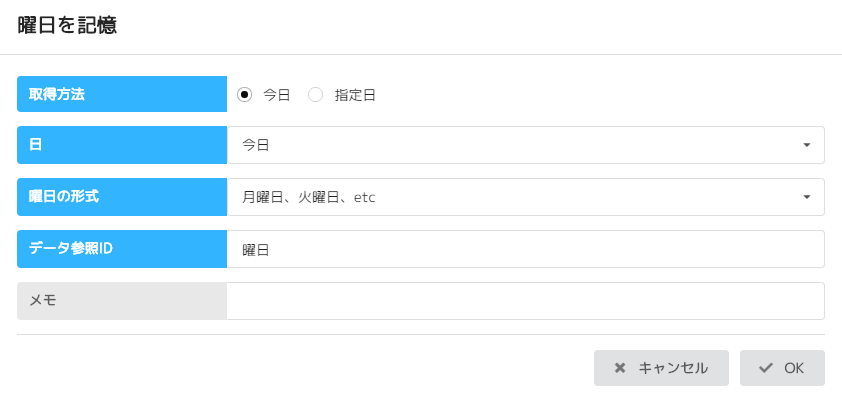Image resolution: width=842 pixels, height=400 pixels.
Task: Click the gray メモ label
Action: (x=122, y=301)
